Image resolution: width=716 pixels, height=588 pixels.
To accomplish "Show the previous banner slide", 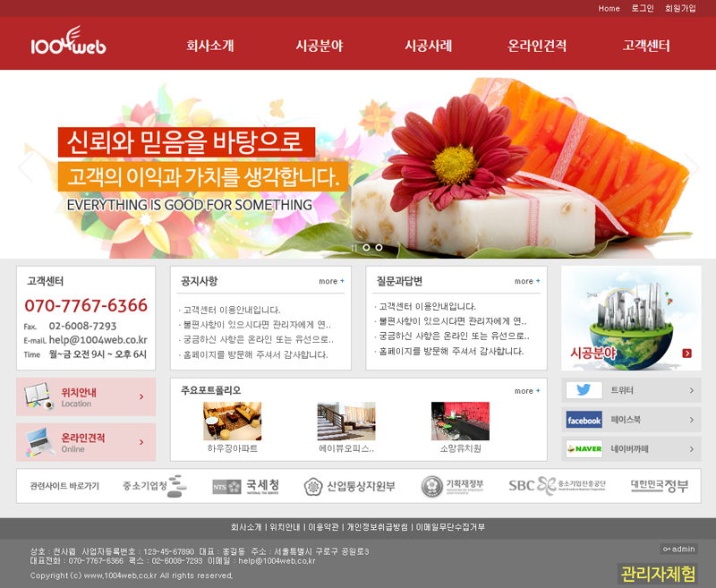I will click(26, 166).
